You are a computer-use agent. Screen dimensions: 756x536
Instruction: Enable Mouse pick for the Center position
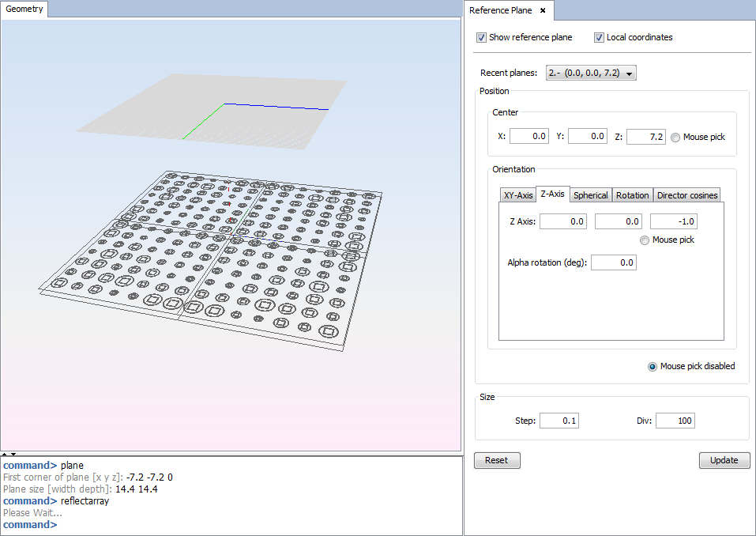tap(675, 137)
